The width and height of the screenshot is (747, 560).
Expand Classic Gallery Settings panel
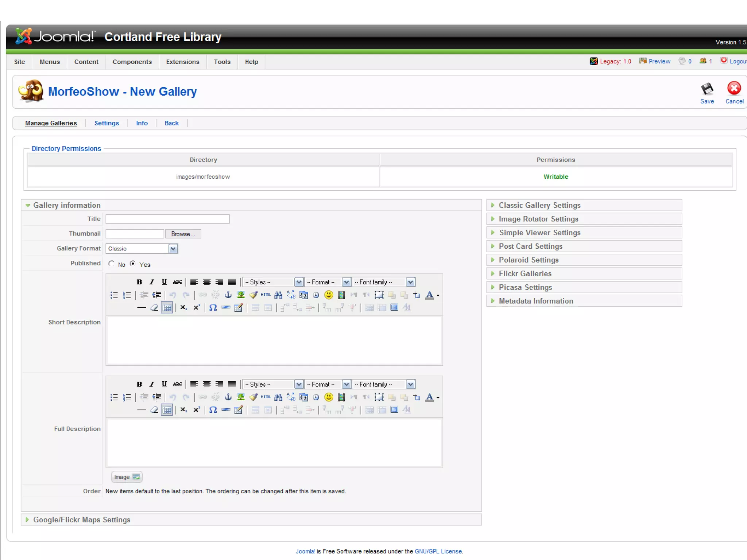click(x=584, y=205)
